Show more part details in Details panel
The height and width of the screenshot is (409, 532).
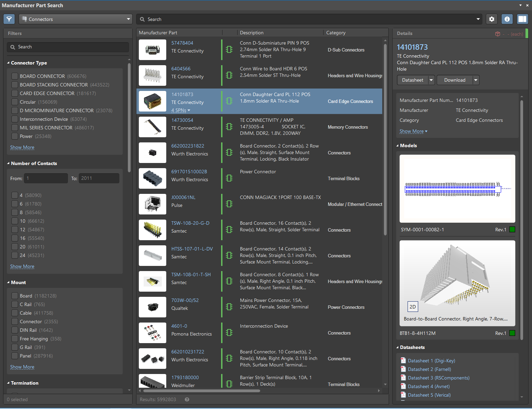(413, 131)
